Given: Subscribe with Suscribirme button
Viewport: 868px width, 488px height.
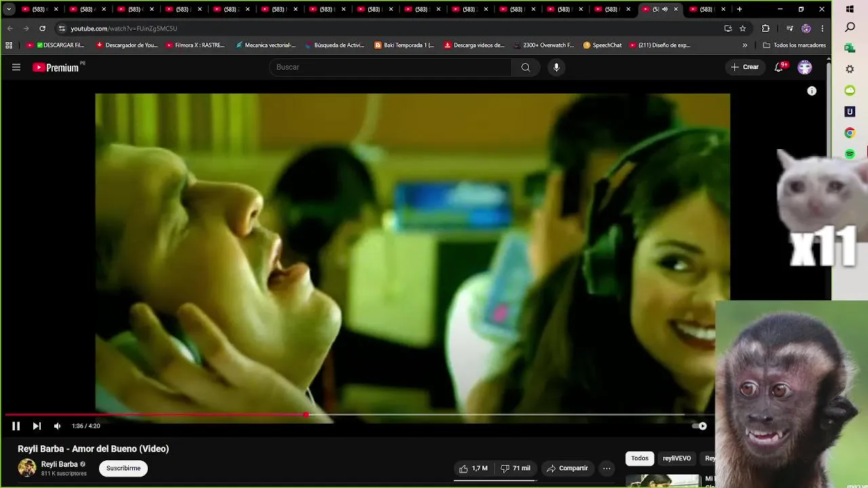Looking at the screenshot, I should [x=123, y=468].
